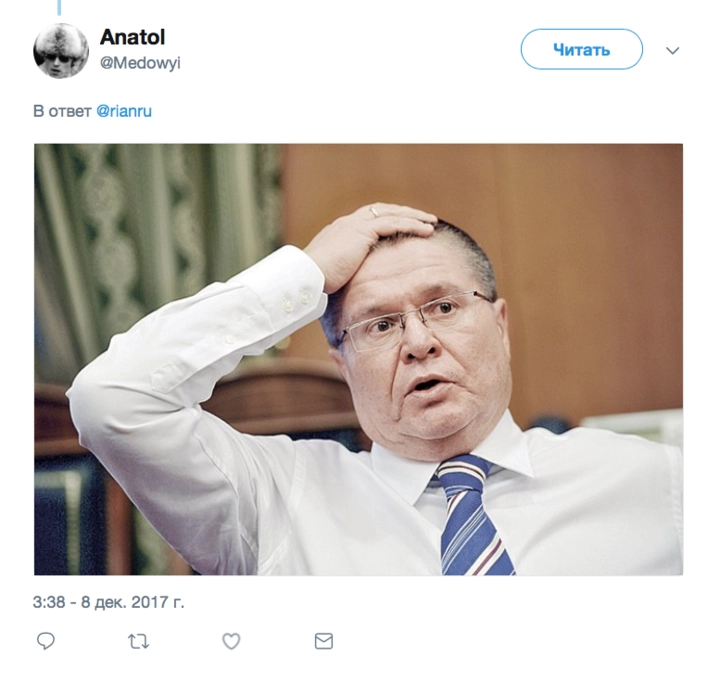Expand the tweet options chevron menu
The width and height of the screenshot is (720, 681).
[673, 50]
